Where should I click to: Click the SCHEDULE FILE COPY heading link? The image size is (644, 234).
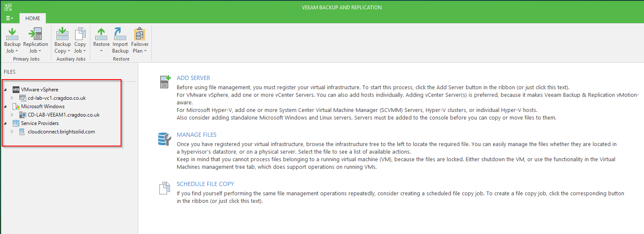point(205,184)
